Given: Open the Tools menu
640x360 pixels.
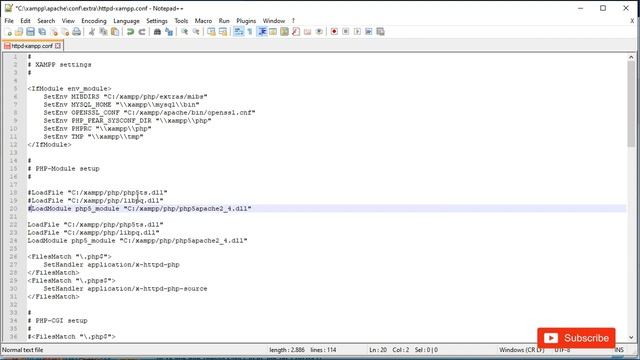Looking at the screenshot, I should 181,21.
